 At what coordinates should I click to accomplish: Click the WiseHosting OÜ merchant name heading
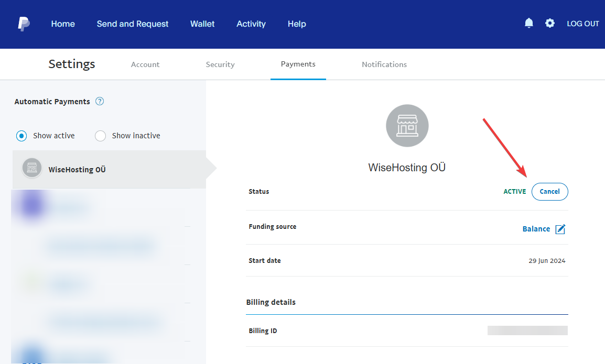click(407, 168)
